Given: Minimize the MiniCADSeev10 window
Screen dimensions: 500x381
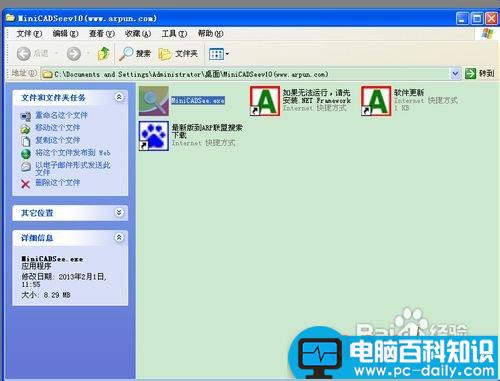Looking at the screenshot, I should (462, 18).
